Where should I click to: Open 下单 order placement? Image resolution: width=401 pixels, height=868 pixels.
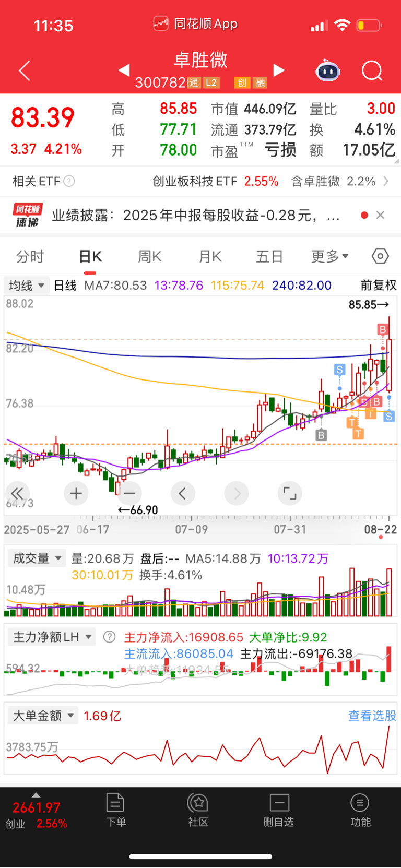[115, 810]
